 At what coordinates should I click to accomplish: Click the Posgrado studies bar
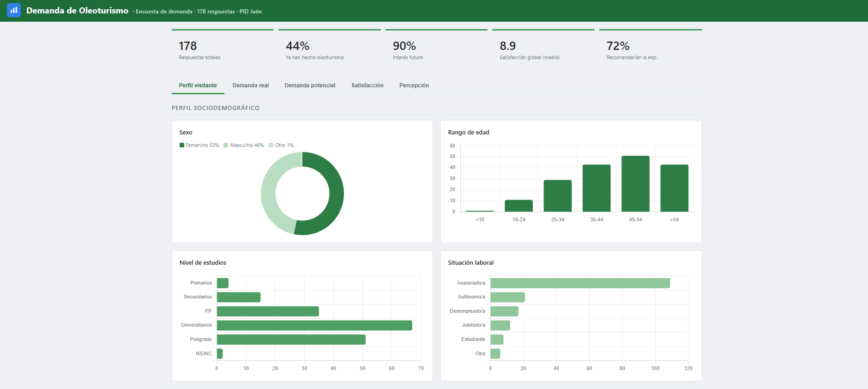tap(291, 340)
